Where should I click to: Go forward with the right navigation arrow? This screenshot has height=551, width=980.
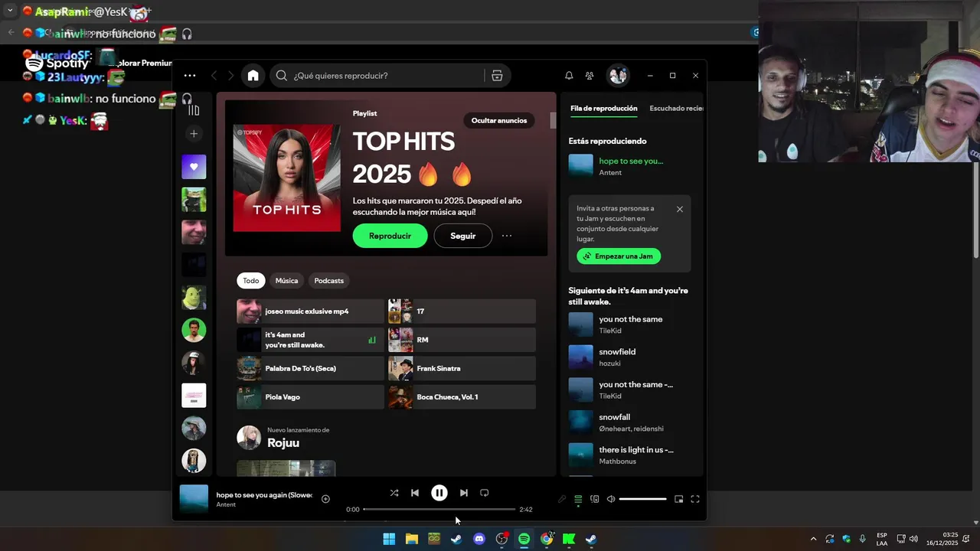[x=230, y=76]
